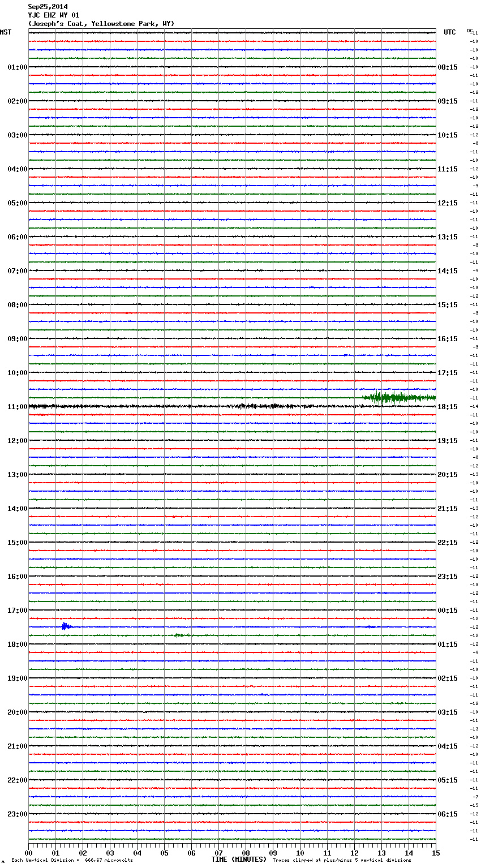Click the -14 DC offset value
Image resolution: width=481 pixels, height=868 pixels.
(474, 407)
